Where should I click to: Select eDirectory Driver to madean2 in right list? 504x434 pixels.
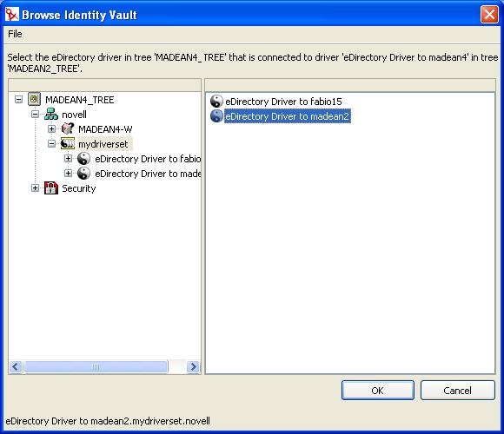(287, 116)
